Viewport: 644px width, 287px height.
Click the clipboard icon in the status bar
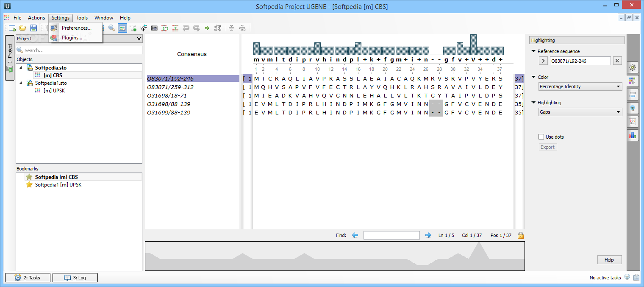636,278
